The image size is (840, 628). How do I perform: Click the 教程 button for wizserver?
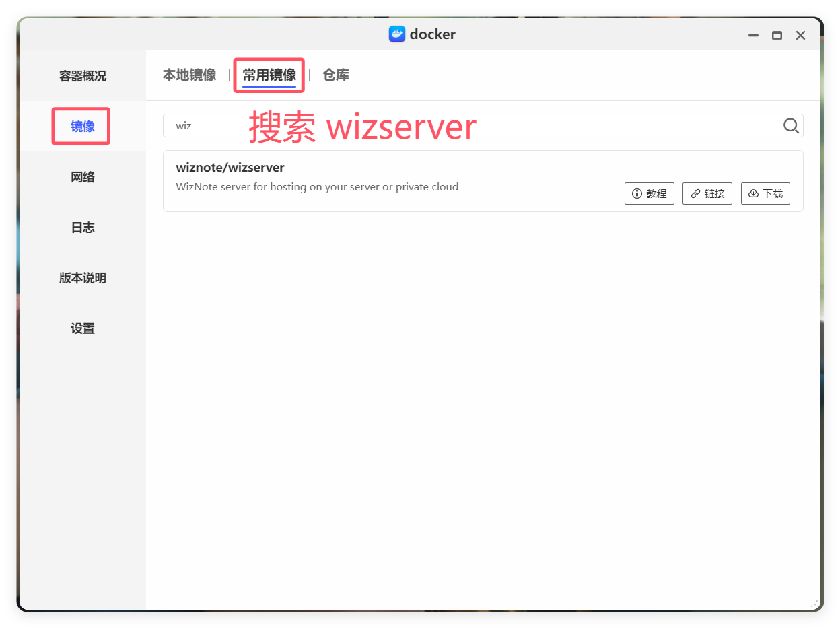tap(649, 193)
